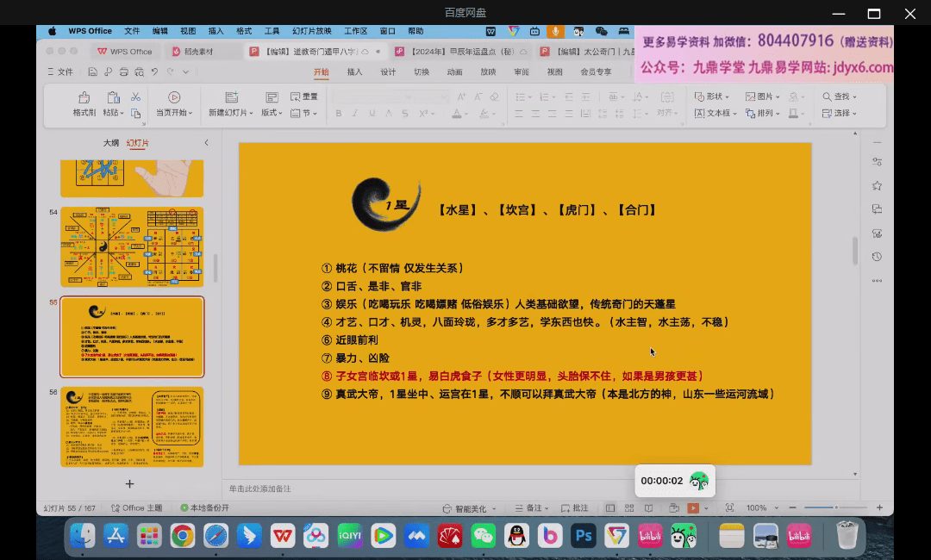Switch to the 大纲 outline tab
This screenshot has width=931, height=560.
pos(111,143)
